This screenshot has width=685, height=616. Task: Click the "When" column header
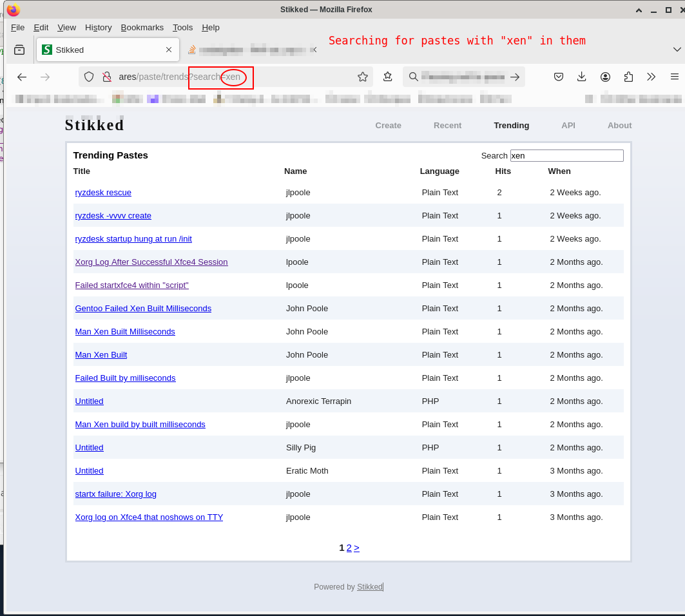point(559,171)
